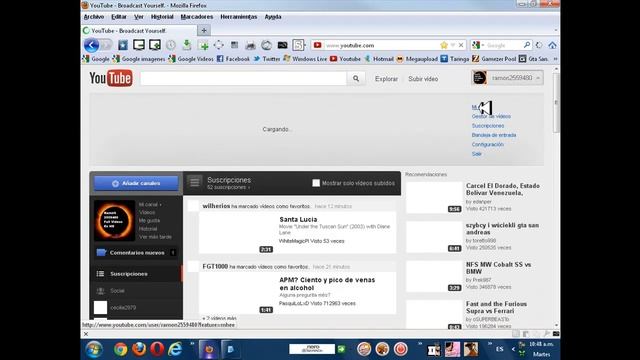Show hidden system tray icons arrow
This screenshot has height=360, width=640.
[513, 349]
